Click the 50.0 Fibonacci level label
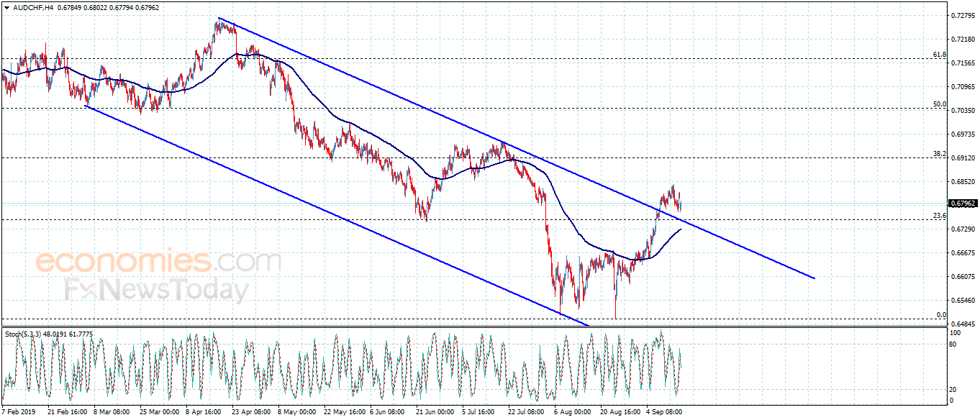 (939, 104)
